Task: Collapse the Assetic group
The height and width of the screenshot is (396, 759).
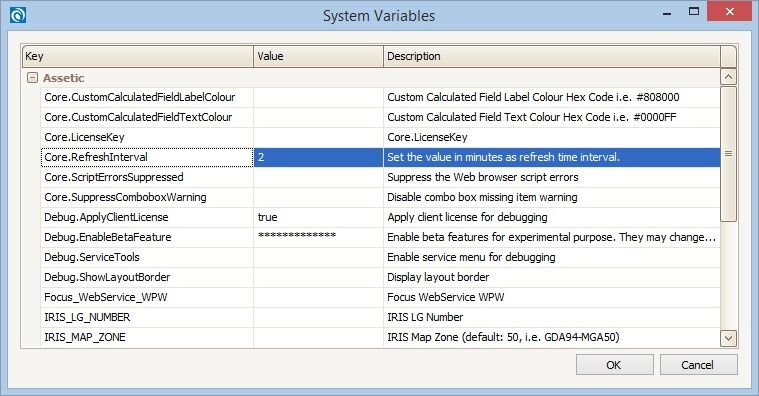Action: point(32,78)
